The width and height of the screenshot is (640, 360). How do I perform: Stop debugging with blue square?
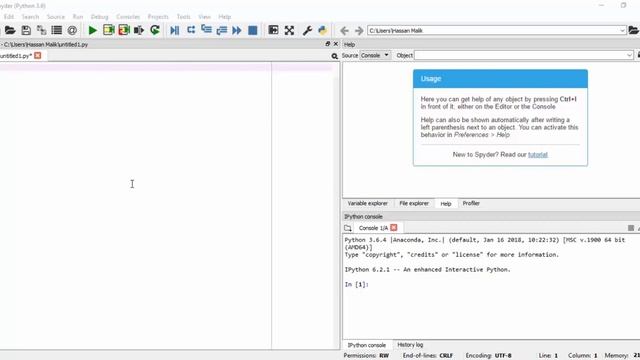pyautogui.click(x=253, y=30)
